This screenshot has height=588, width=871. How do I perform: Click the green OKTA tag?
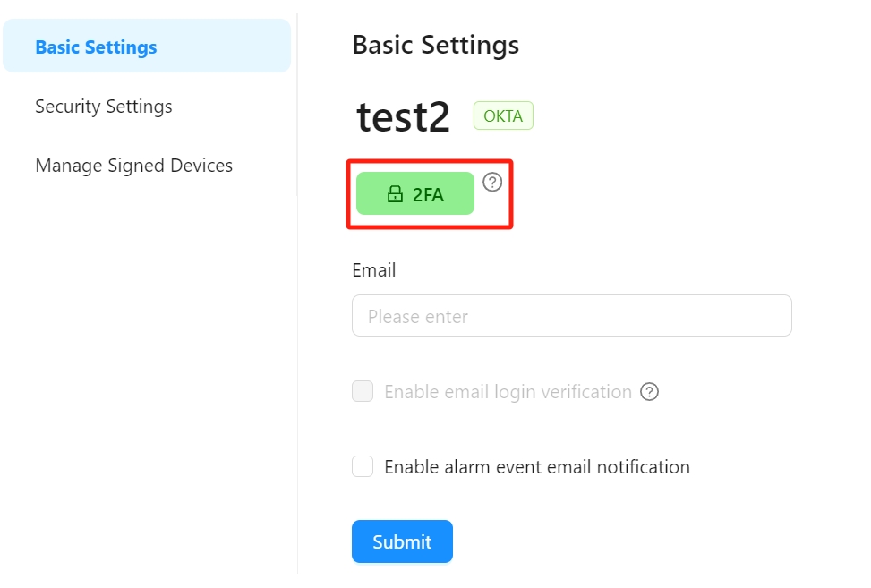[x=503, y=116]
